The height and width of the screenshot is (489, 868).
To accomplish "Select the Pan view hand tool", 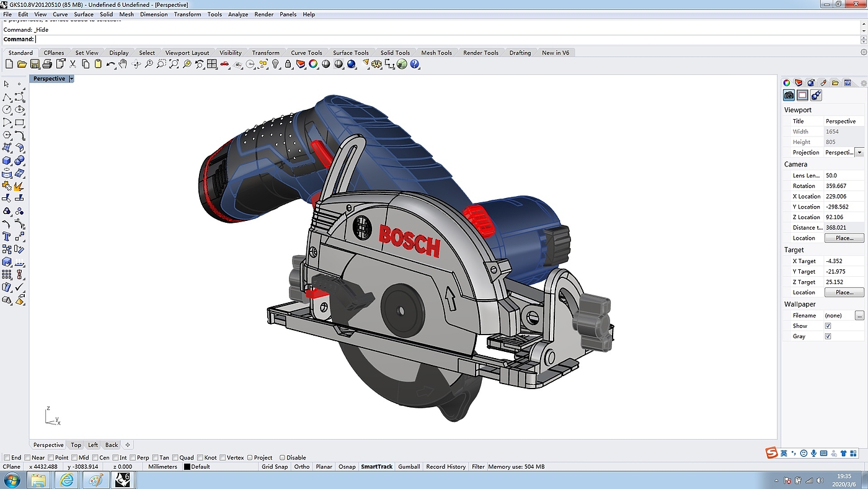I will pyautogui.click(x=123, y=64).
